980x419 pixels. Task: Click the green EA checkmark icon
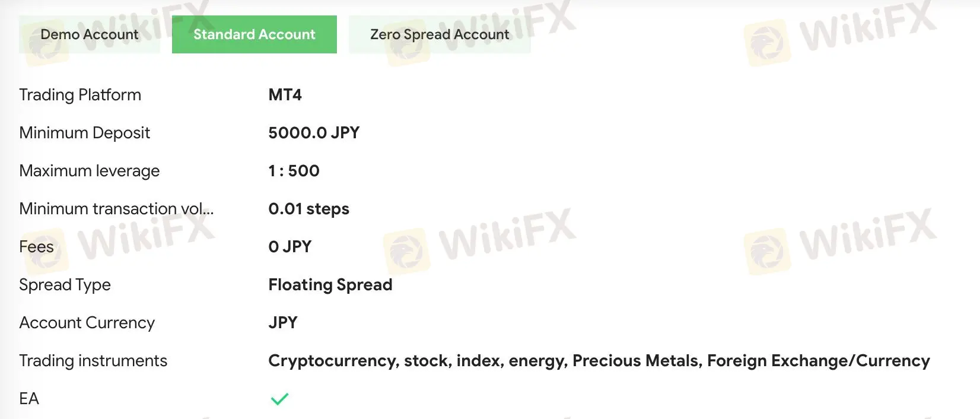279,399
